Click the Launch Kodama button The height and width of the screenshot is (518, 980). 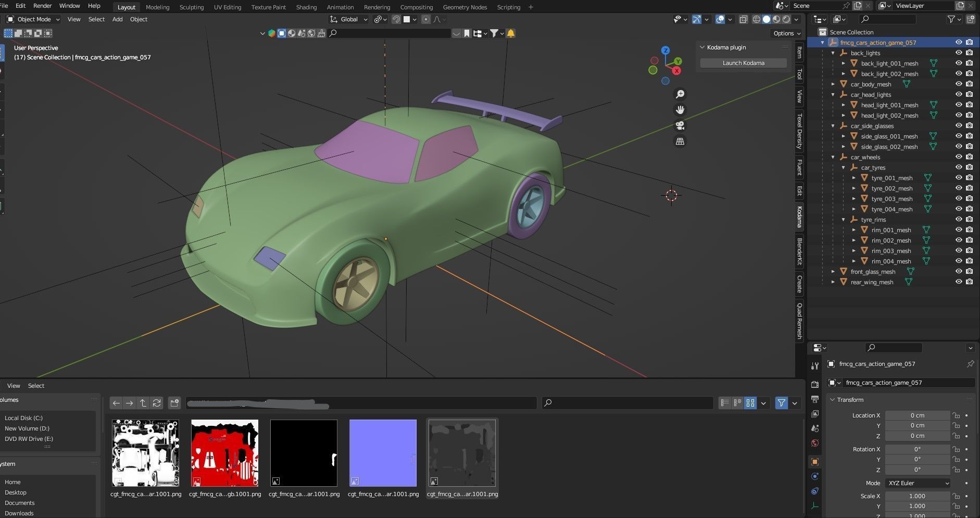click(x=743, y=63)
